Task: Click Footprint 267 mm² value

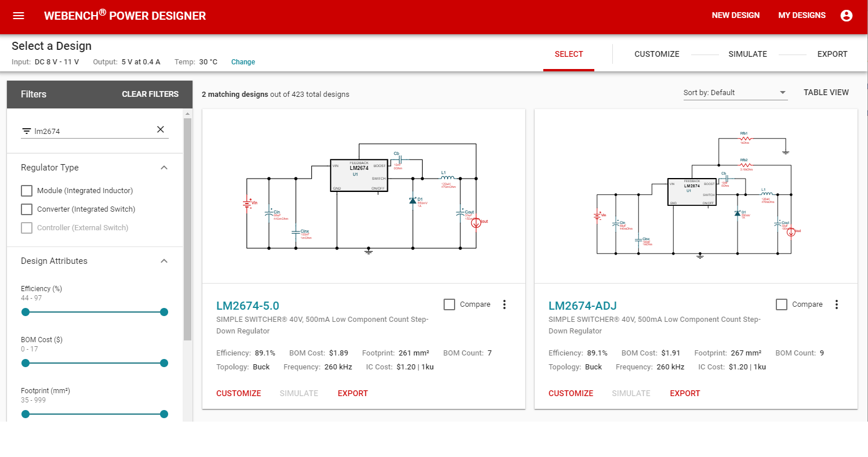Action: [x=746, y=353]
